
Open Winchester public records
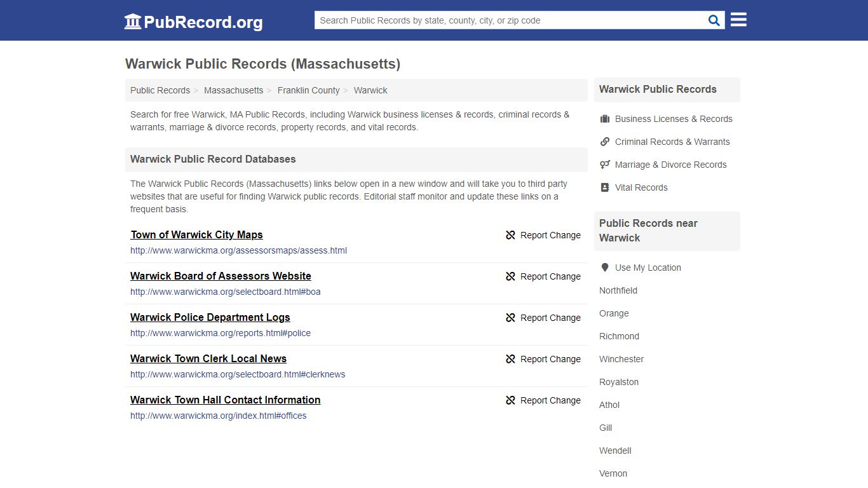click(x=621, y=359)
